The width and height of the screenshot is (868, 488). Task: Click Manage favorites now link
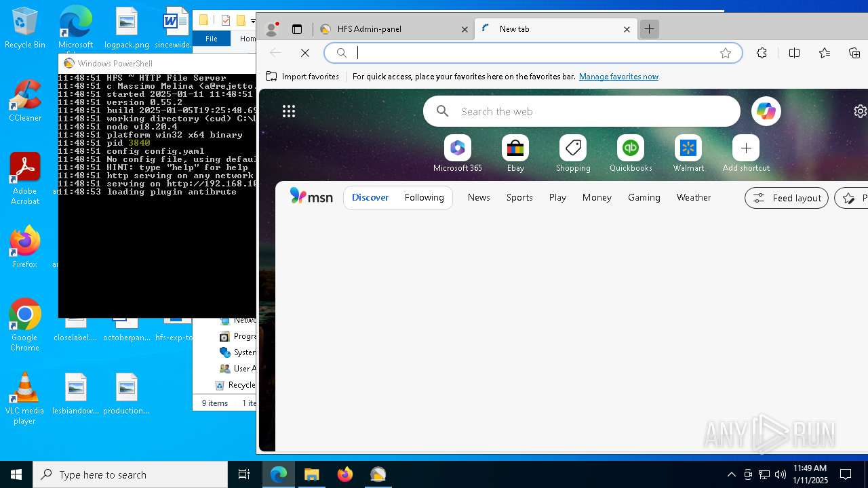point(618,77)
